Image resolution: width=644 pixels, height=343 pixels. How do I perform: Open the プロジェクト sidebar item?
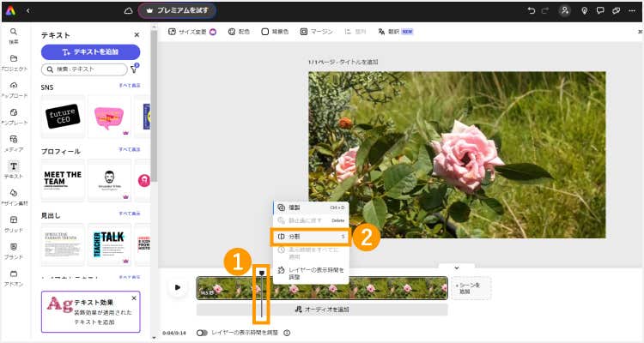coord(14,63)
